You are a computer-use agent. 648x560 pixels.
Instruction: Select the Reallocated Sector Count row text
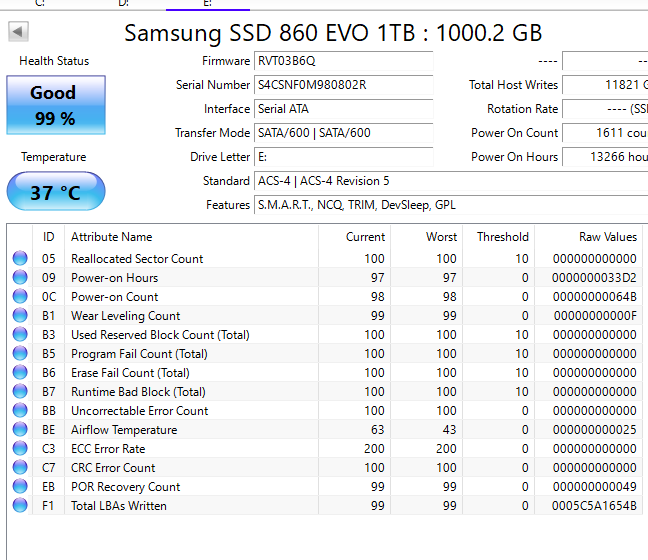137,259
